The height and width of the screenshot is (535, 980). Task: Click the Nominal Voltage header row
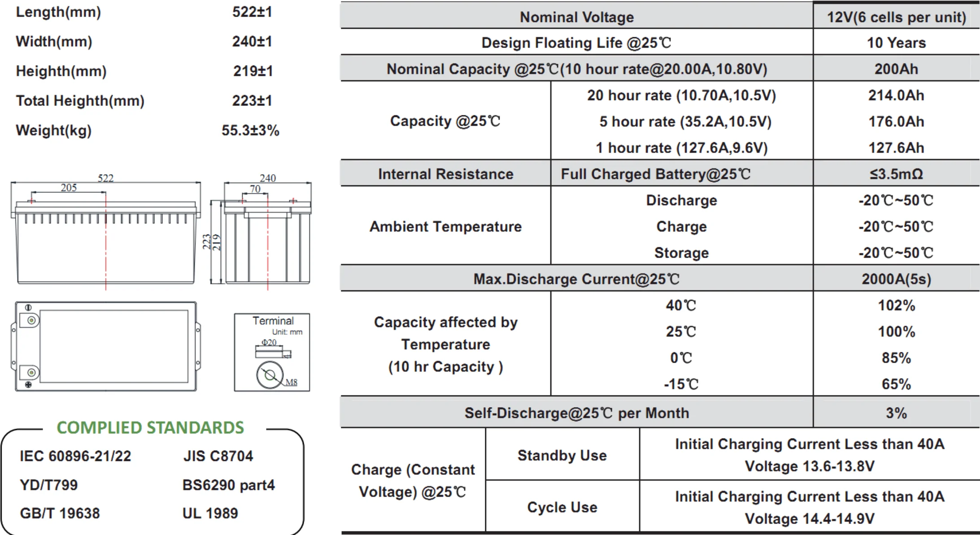[x=576, y=17]
